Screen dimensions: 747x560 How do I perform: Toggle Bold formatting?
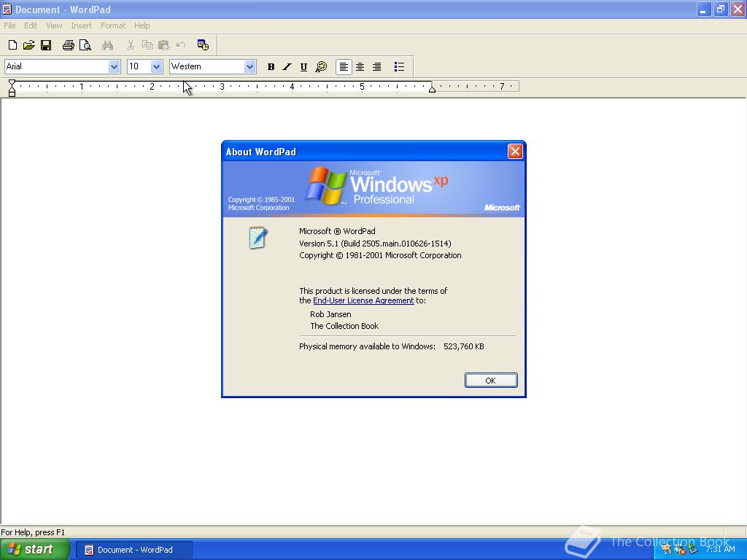pos(271,67)
